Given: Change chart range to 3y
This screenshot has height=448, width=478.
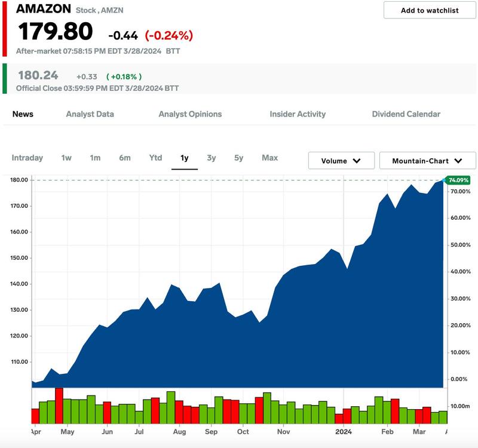Looking at the screenshot, I should tap(212, 158).
